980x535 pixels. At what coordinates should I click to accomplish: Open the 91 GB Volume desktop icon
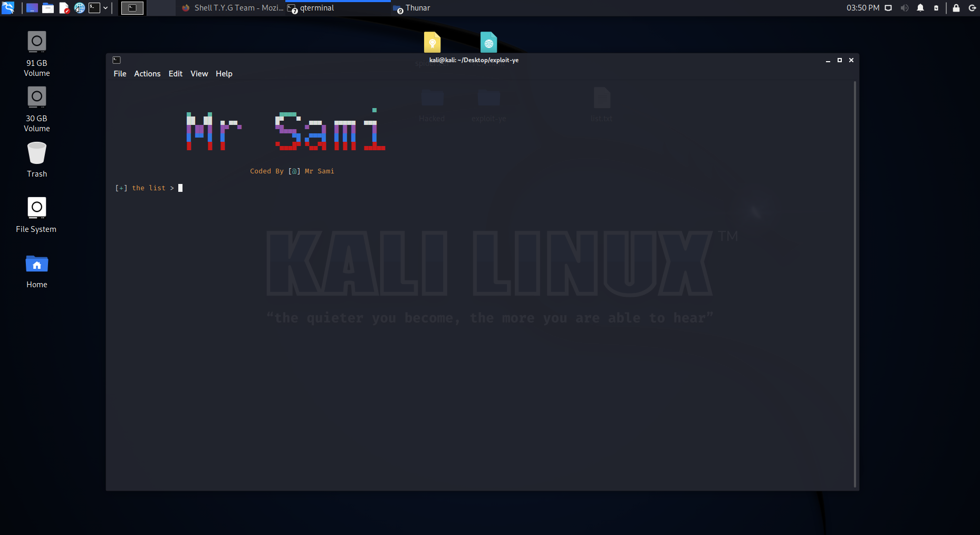(37, 53)
